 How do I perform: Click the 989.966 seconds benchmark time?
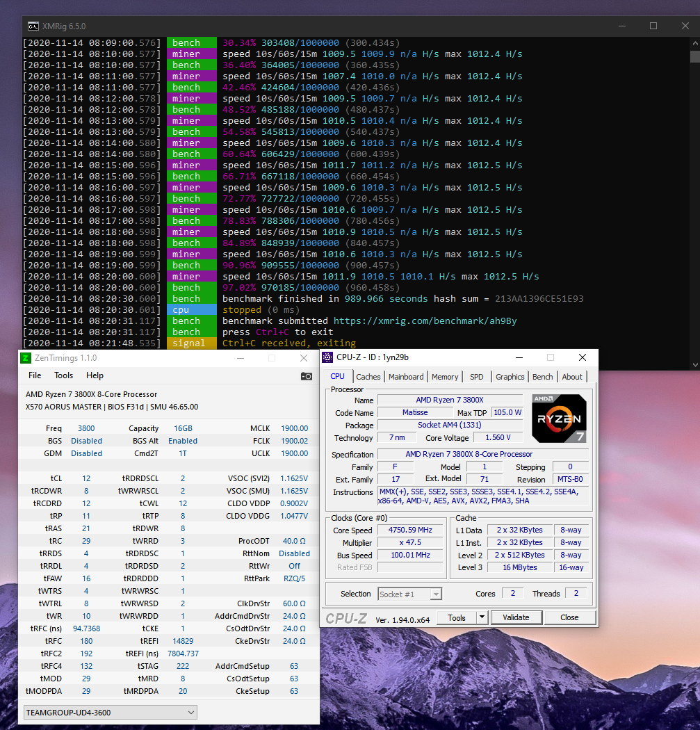pos(386,298)
